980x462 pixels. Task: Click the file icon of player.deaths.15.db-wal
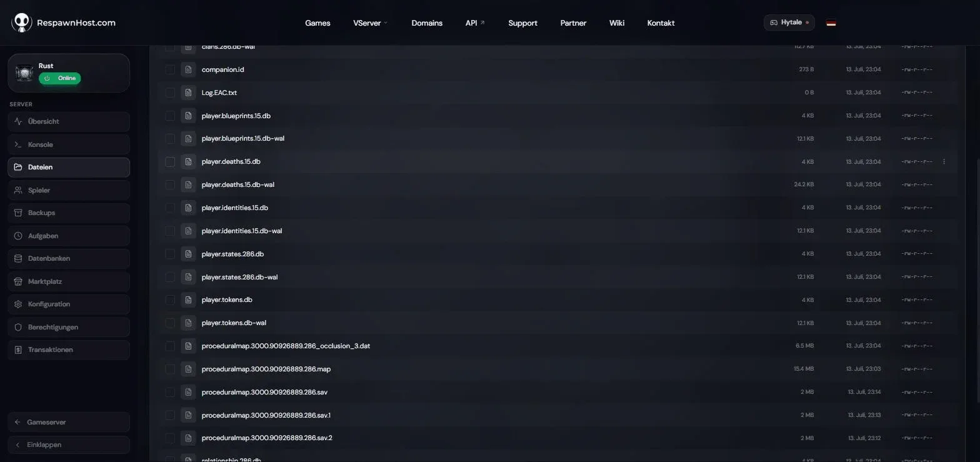188,184
